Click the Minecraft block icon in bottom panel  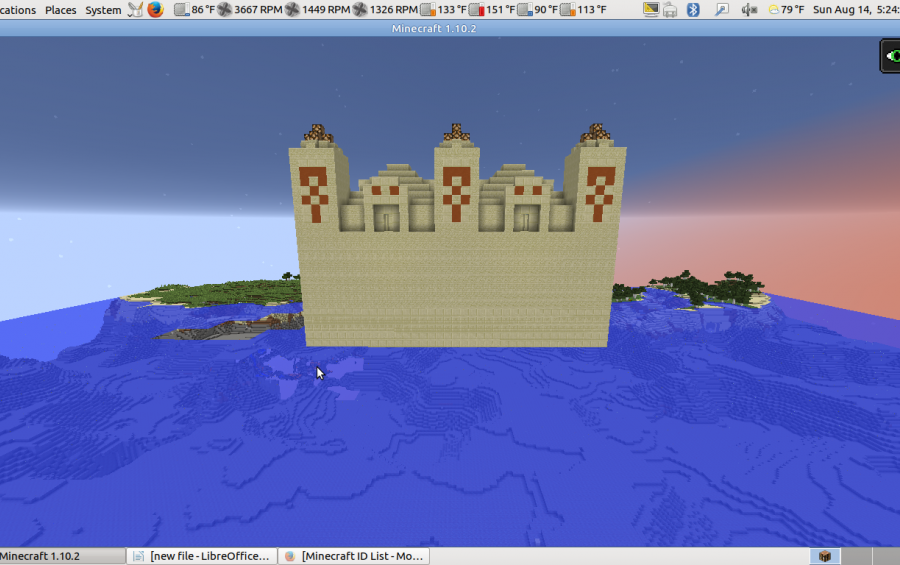pyautogui.click(x=825, y=556)
